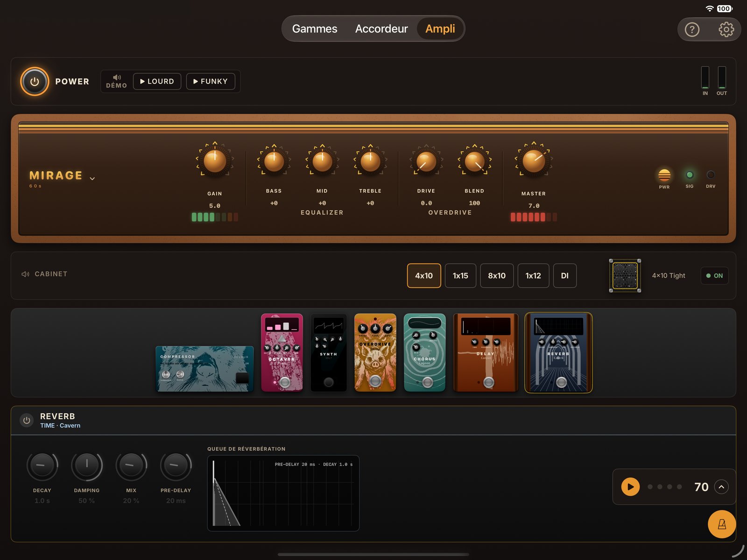Open the help question mark icon

(692, 30)
